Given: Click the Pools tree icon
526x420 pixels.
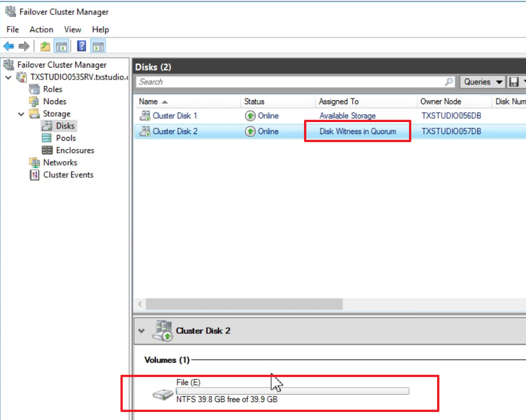Looking at the screenshot, I should pos(46,138).
